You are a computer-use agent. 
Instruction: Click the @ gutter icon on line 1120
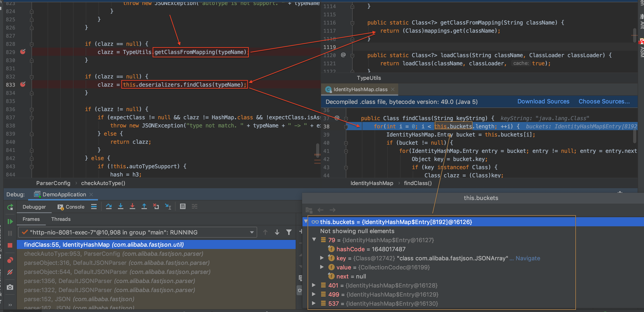point(343,55)
